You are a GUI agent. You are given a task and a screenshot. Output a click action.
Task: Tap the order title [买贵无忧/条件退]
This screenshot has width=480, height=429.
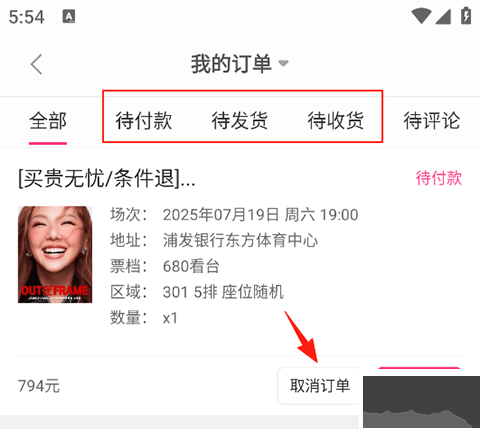[107, 178]
